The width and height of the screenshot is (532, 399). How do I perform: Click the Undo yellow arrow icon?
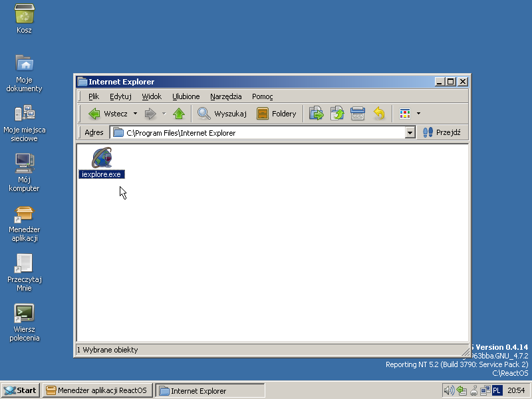379,114
